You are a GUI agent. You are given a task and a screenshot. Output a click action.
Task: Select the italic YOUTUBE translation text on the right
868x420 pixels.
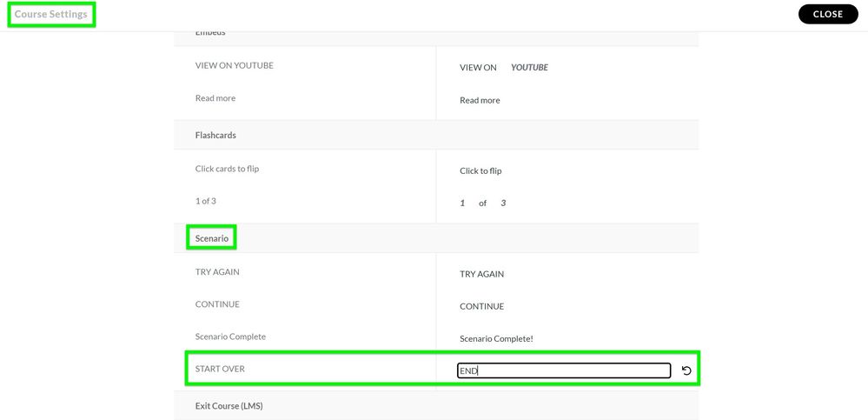pos(529,68)
